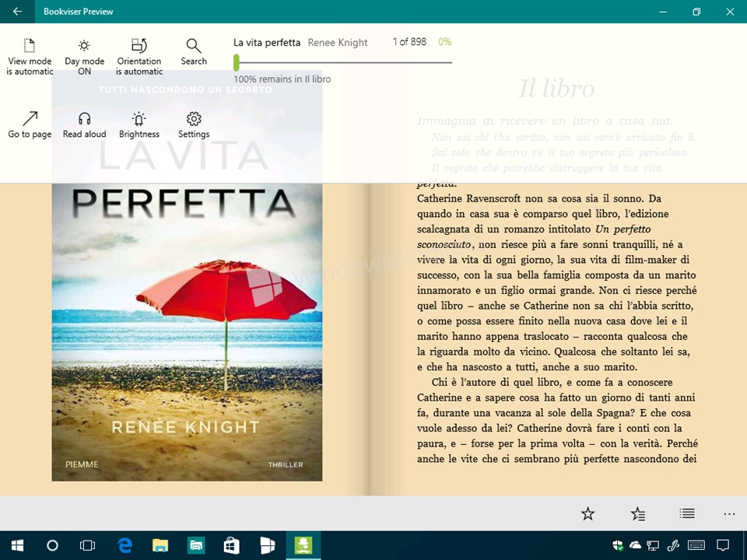The height and width of the screenshot is (560, 747).
Task: Open the touch keyboard tray icon
Action: coord(696,545)
